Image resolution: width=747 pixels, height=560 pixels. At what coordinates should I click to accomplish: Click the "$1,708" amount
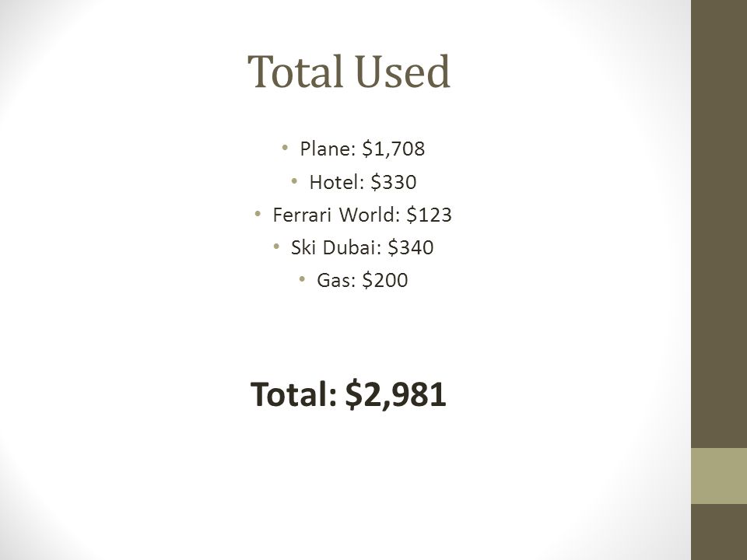[x=393, y=149]
